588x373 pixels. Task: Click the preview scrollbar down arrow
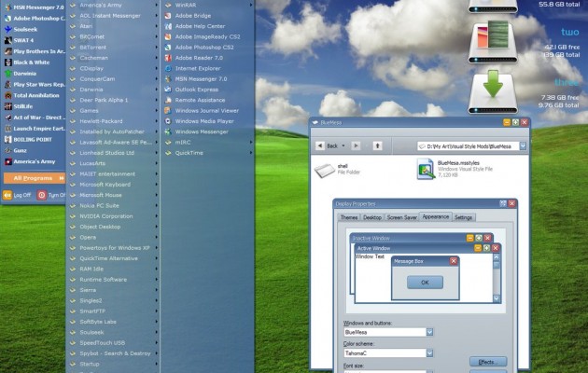click(x=497, y=298)
